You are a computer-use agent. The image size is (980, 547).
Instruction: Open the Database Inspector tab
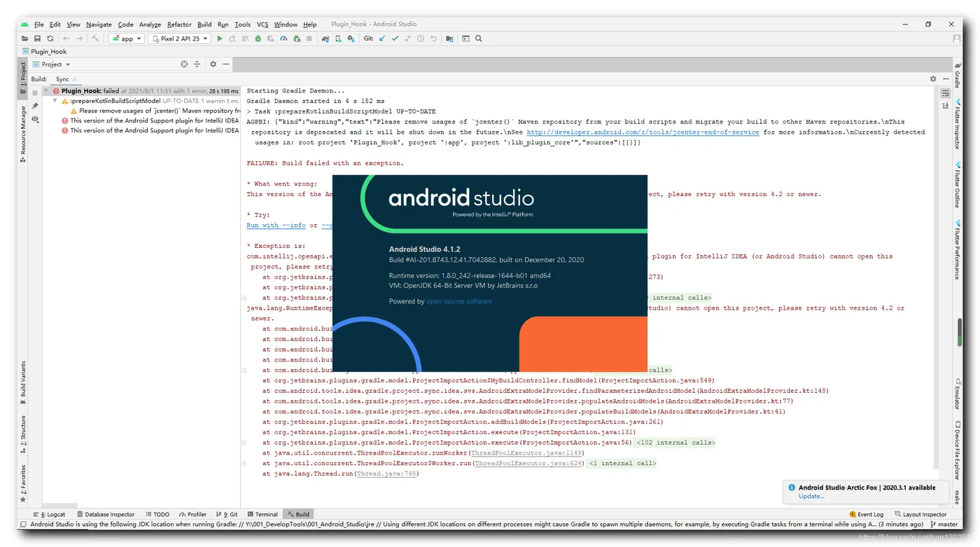(x=106, y=514)
